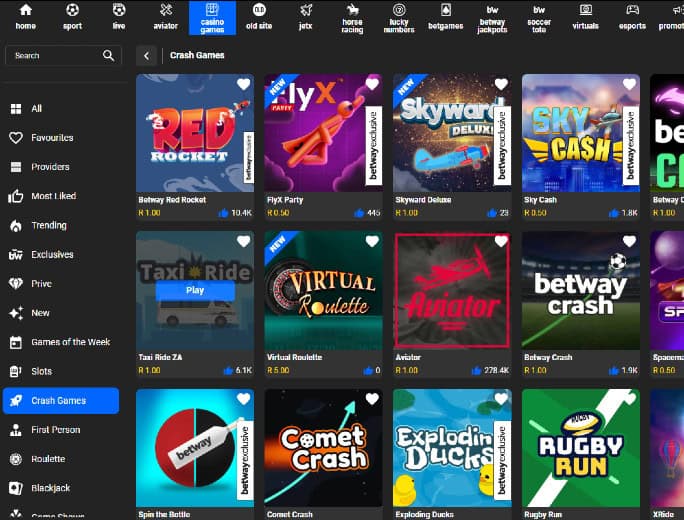Like Skyward Deluxe thumbs-up icon
The width and height of the screenshot is (684, 520).
coord(492,213)
